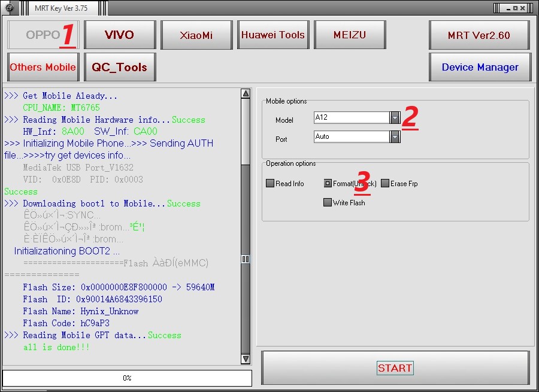Expand the Port dropdown arrow

tap(395, 136)
